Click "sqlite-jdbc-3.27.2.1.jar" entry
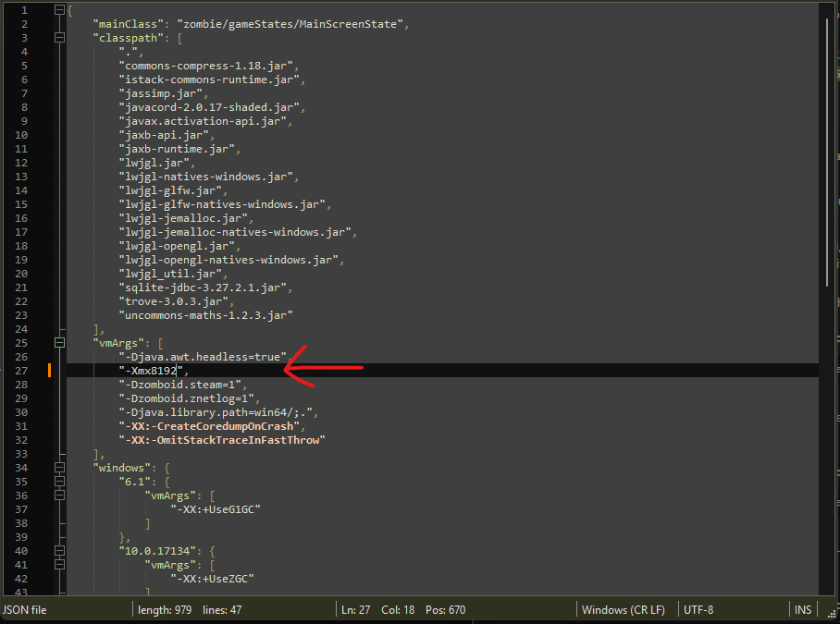 click(x=203, y=288)
